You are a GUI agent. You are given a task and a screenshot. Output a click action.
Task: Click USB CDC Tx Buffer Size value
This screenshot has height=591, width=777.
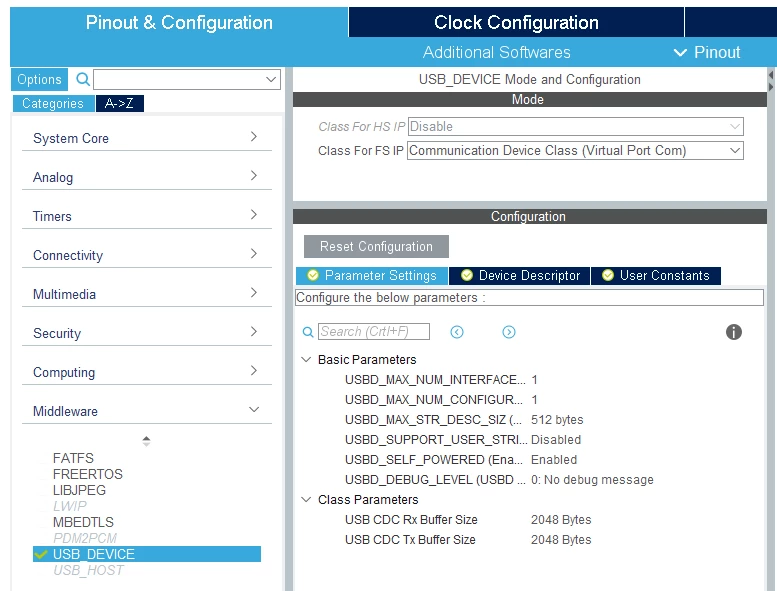pyautogui.click(x=561, y=540)
